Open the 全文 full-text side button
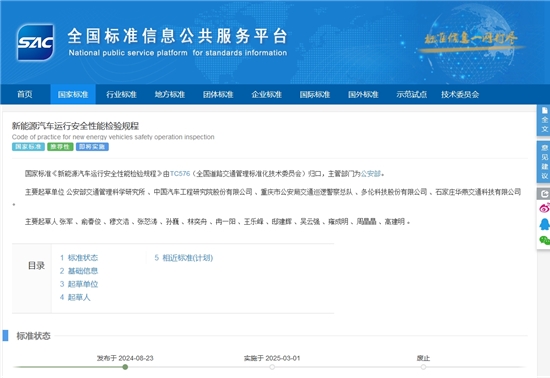550x378 pixels. [x=544, y=120]
